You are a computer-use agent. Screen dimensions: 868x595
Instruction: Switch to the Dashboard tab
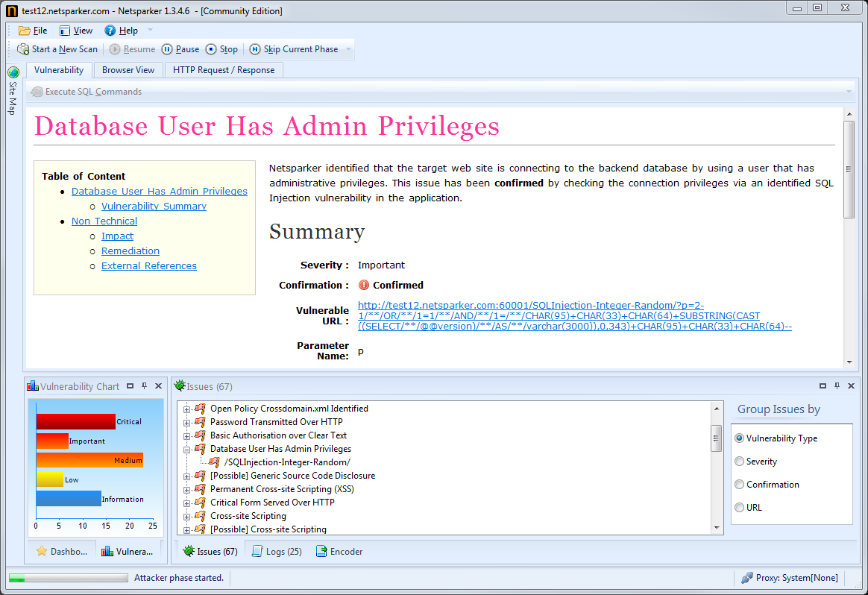[x=61, y=551]
